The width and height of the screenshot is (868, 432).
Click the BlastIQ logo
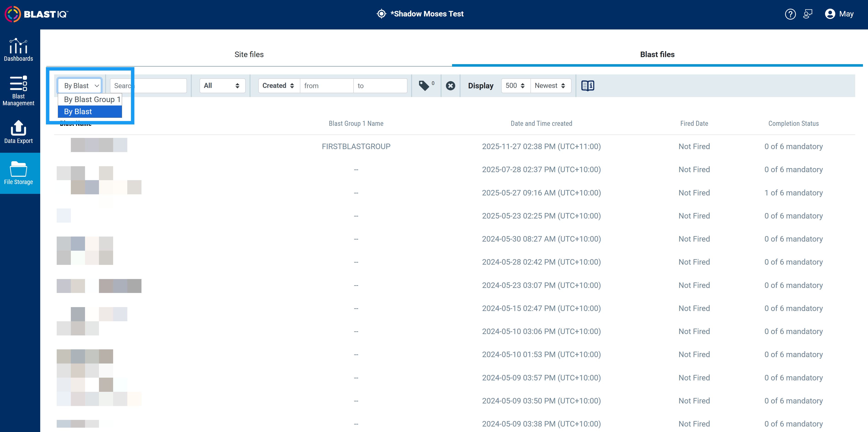36,14
